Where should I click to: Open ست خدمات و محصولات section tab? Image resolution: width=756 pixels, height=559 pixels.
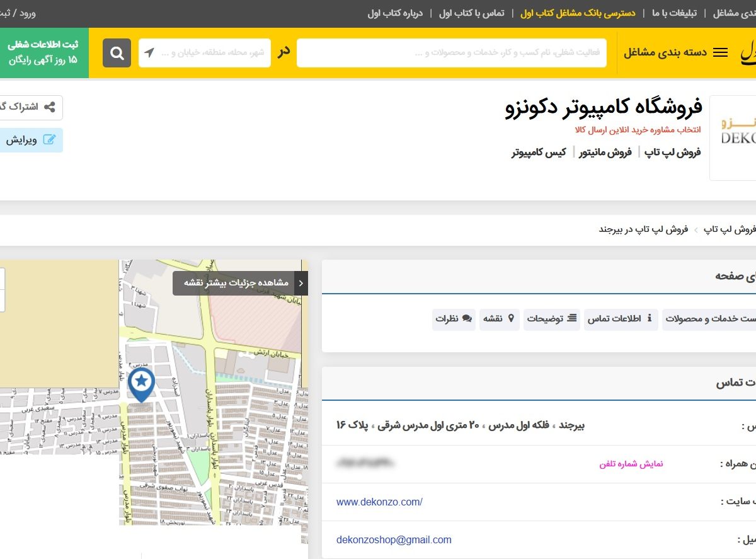[709, 319]
